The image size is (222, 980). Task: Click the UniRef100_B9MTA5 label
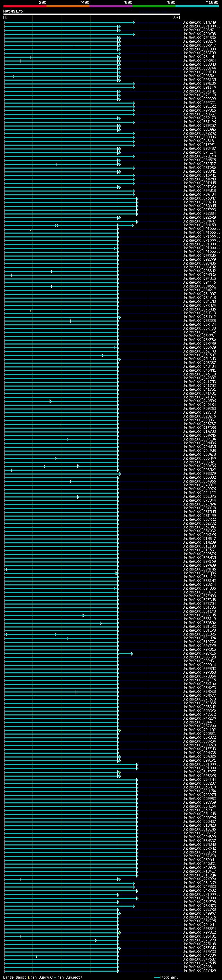pyautogui.click(x=199, y=569)
